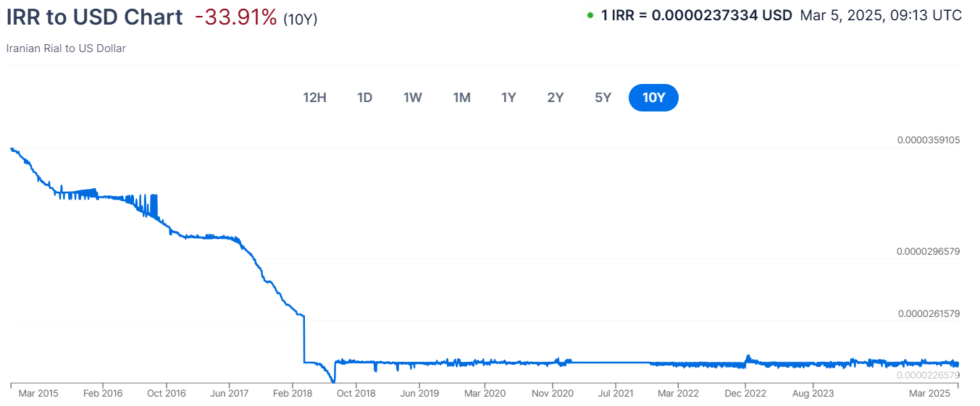This screenshot has height=406, width=980.
Task: Click the -33.91% change percentage
Action: click(x=235, y=17)
